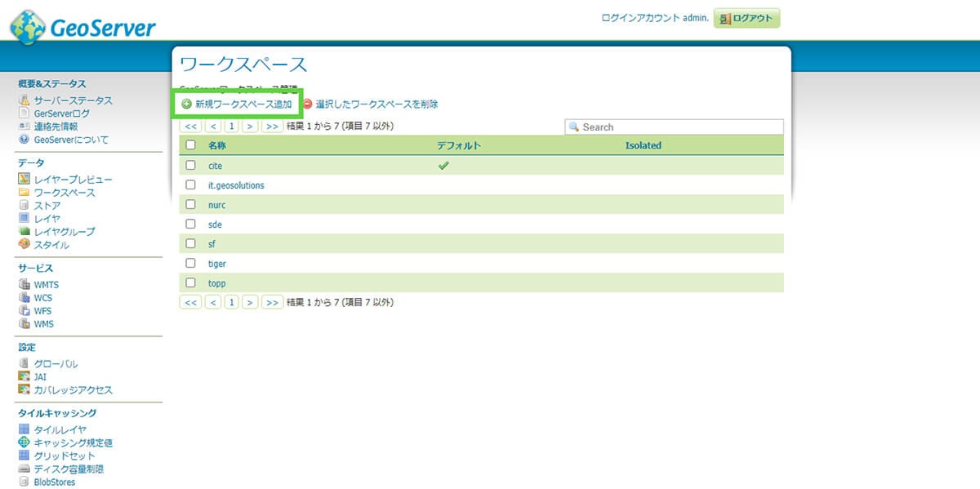Click the WMTS service icon
This screenshot has width=980, height=489.
pos(24,285)
